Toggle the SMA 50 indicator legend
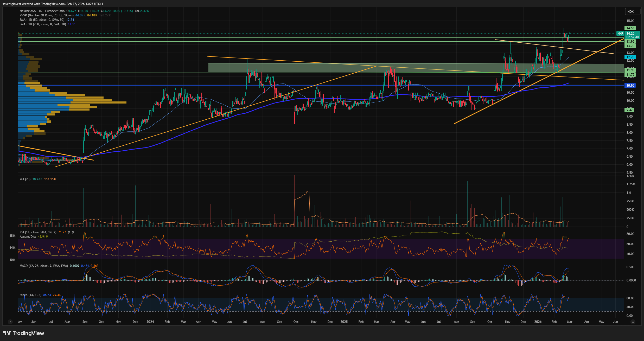644x341 pixels. 42,20
